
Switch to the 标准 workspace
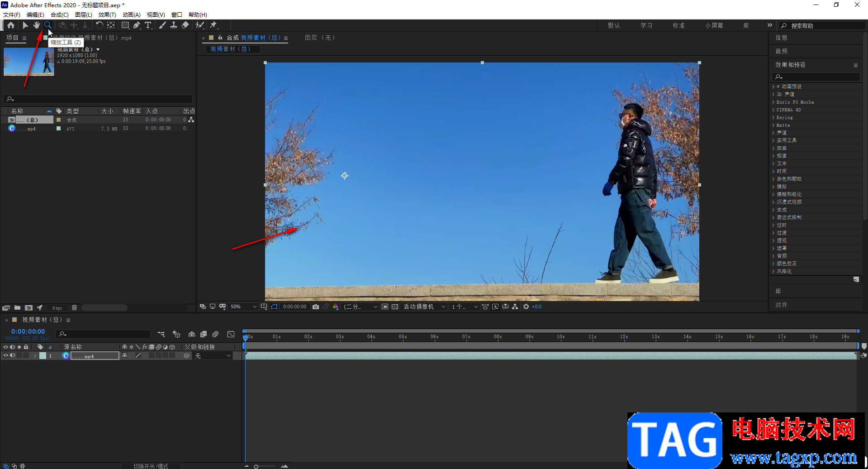pos(678,25)
